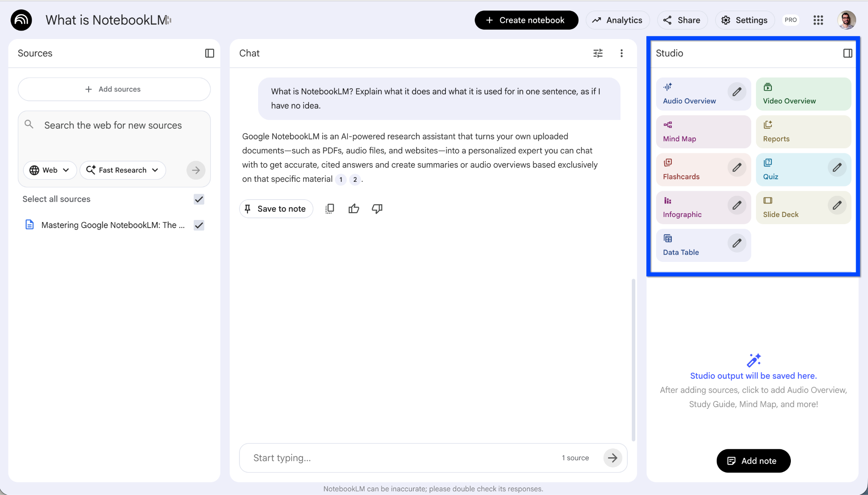The image size is (868, 495).
Task: Edit Audio Overview settings with the pencil icon
Action: [x=737, y=92]
